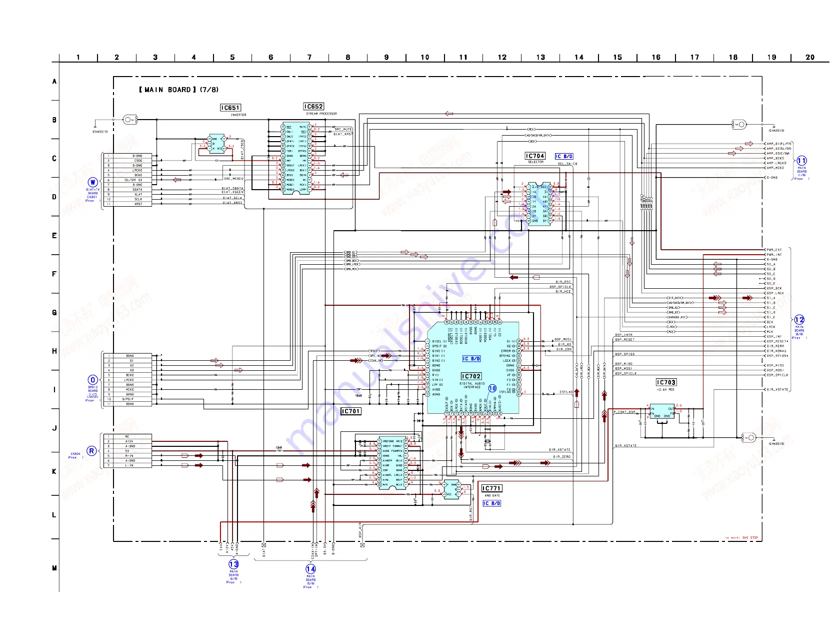This screenshot has width=840, height=632.
Task: Click the XRST pin row in connector W
Action: click(127, 204)
